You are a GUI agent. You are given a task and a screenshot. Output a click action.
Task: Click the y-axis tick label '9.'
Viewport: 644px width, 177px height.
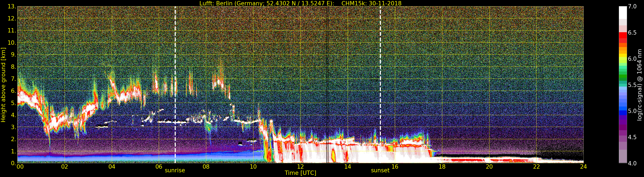click(x=14, y=55)
